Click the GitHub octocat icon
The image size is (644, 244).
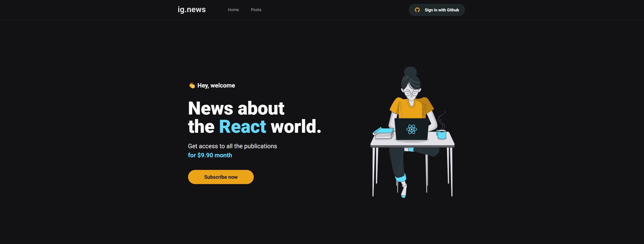(417, 10)
